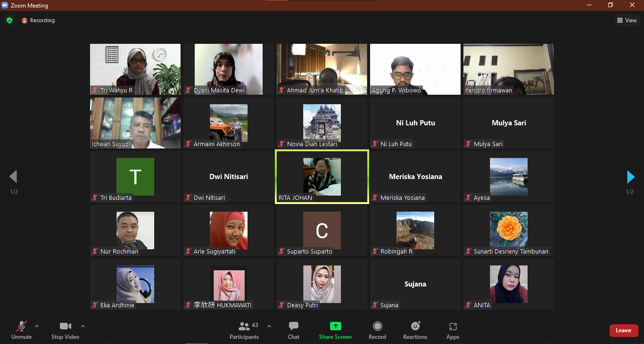Click the Dwi Nitisari tile

[229, 177]
